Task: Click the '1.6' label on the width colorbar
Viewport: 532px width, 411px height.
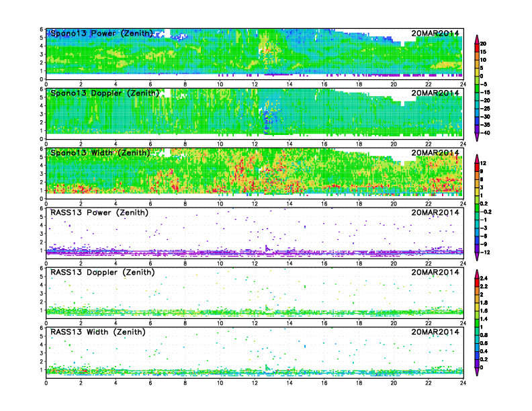Action: tap(484, 311)
